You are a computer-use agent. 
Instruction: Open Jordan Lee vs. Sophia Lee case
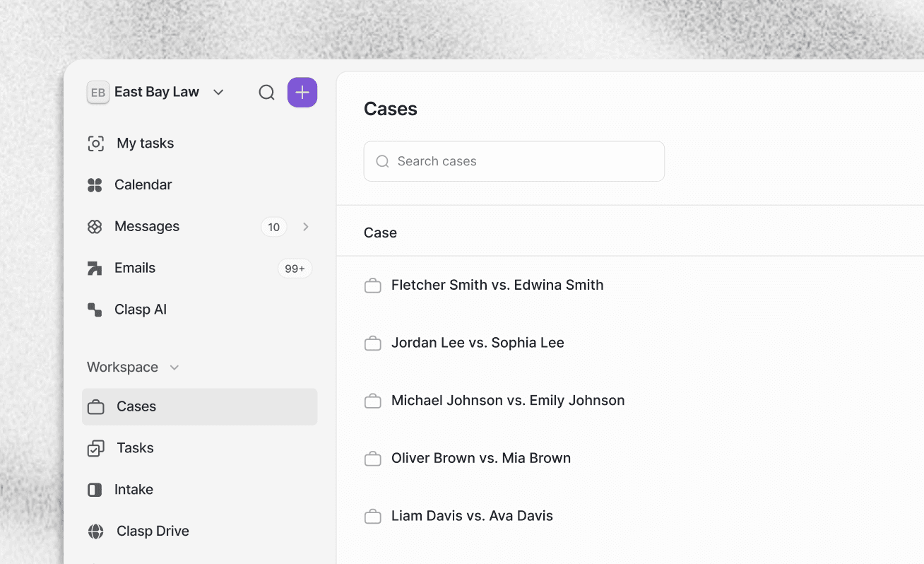(478, 343)
